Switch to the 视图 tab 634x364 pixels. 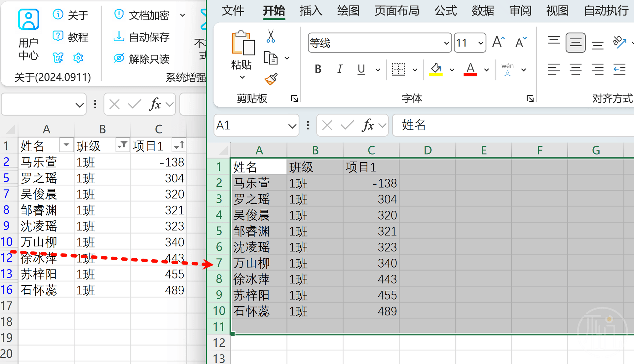coord(557,11)
